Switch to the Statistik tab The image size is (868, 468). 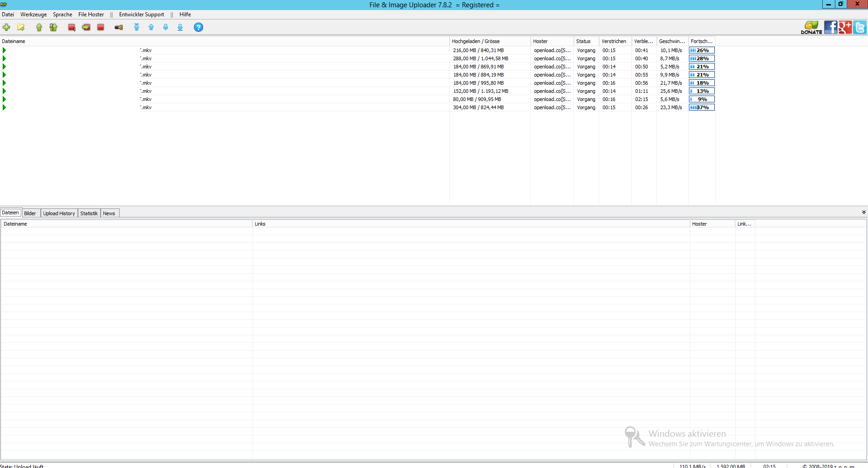pos(89,213)
